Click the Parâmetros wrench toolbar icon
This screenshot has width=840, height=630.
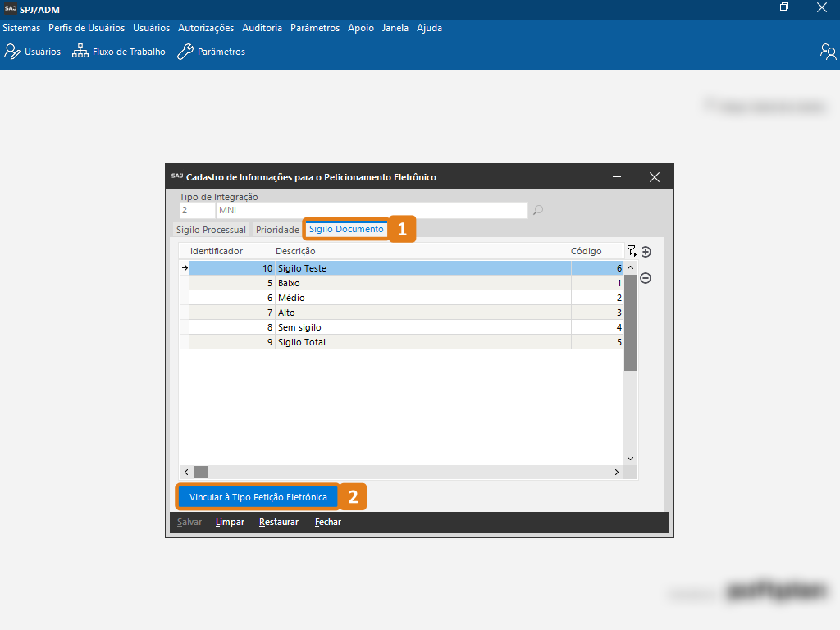pos(185,52)
